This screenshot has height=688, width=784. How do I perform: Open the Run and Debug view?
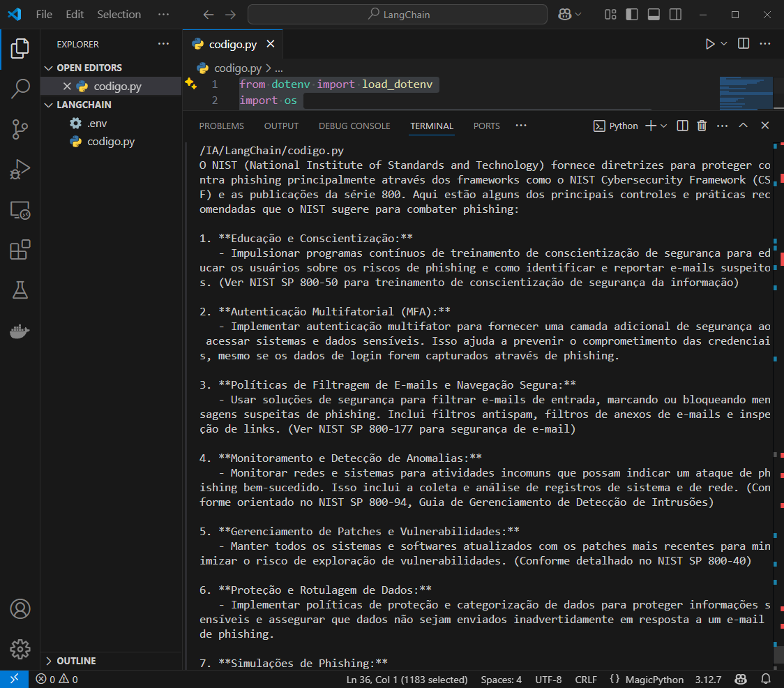[20, 169]
